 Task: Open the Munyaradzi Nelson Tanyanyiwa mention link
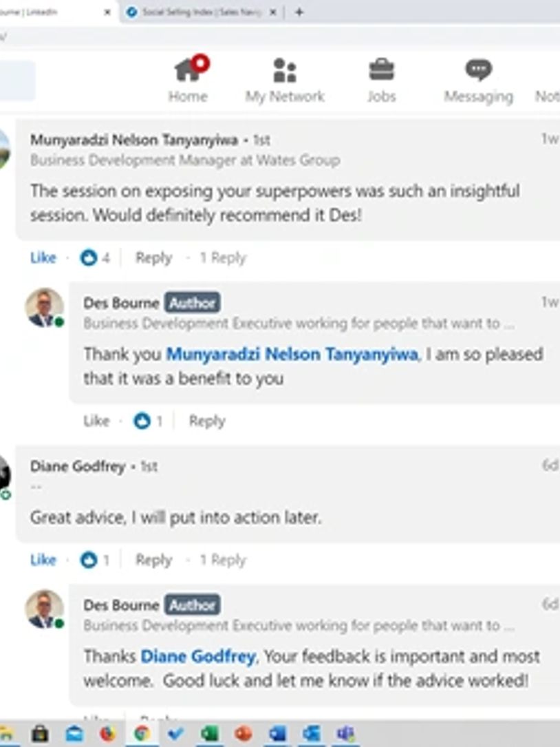click(x=292, y=355)
